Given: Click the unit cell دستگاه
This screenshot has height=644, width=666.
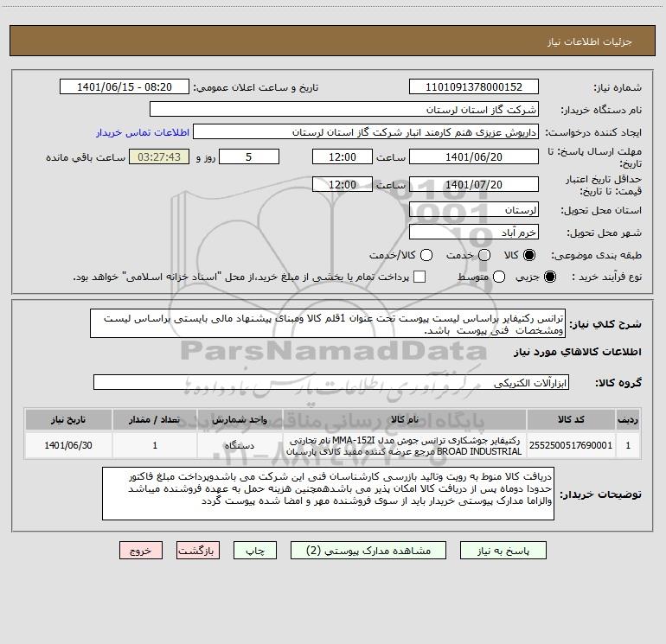Looking at the screenshot, I should pyautogui.click(x=240, y=445).
